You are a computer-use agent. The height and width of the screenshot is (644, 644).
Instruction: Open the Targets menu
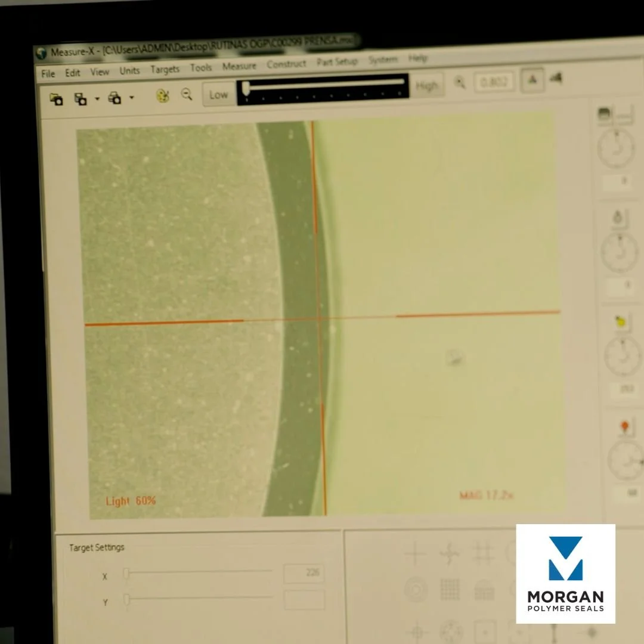click(x=165, y=69)
